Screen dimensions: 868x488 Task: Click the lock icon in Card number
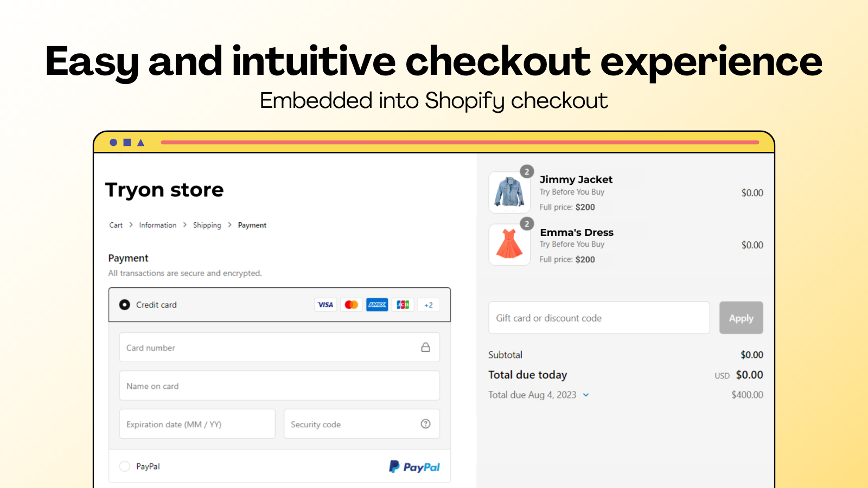click(426, 348)
